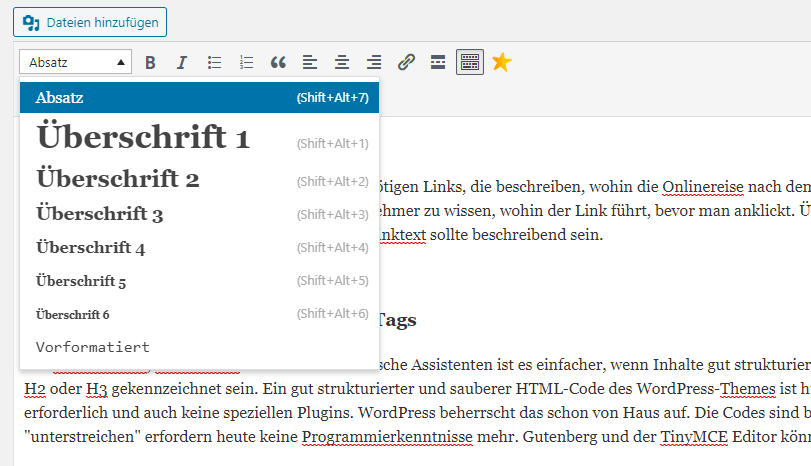Center align the text
811x466 pixels.
[x=342, y=63]
